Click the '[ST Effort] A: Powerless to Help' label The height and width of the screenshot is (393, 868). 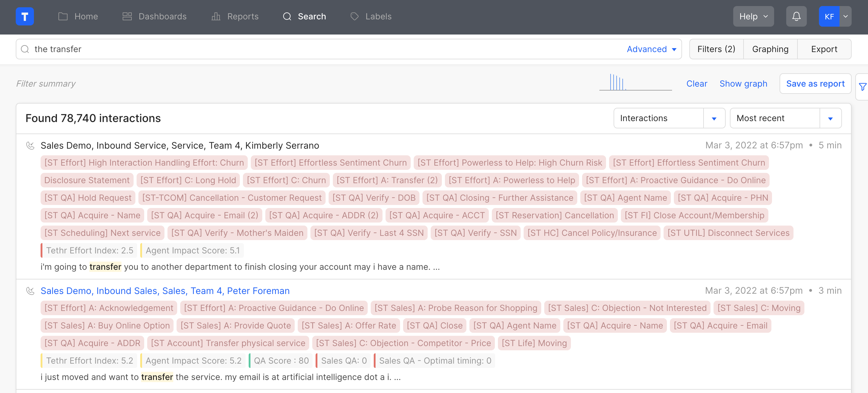tap(512, 180)
